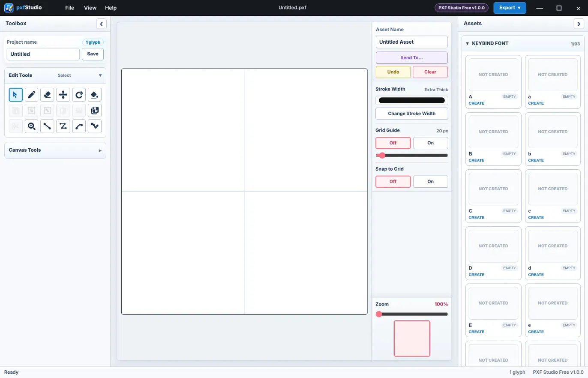
Task: Click the pxfStudio logo icon
Action: (x=9, y=8)
